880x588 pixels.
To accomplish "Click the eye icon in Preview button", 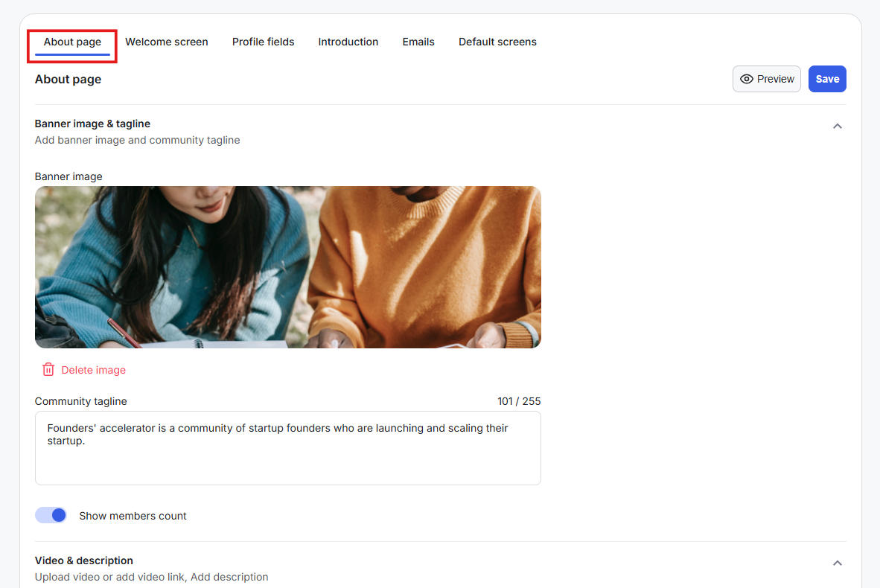I will [747, 79].
